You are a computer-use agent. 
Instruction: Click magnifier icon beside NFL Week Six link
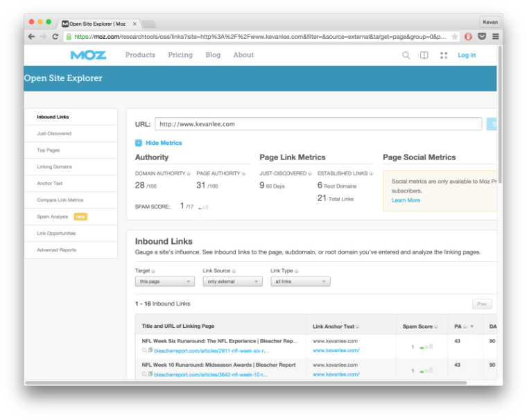[x=144, y=351]
